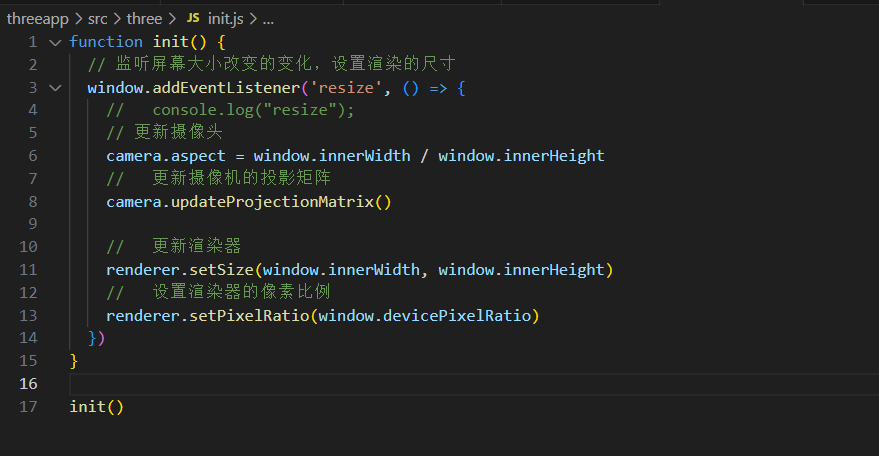Viewport: 879px width, 456px height.
Task: Collapse the addEventListener callback fold arrow
Action: point(55,88)
